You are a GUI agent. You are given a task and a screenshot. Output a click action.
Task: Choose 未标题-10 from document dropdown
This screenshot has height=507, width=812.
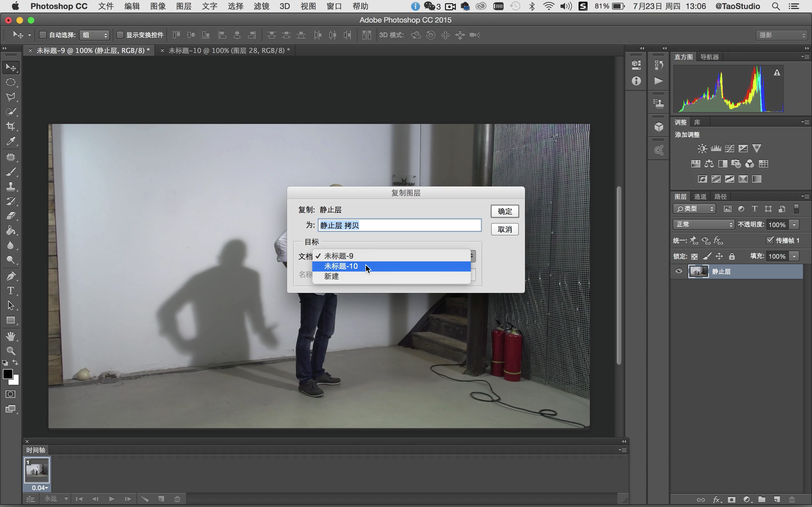click(341, 266)
